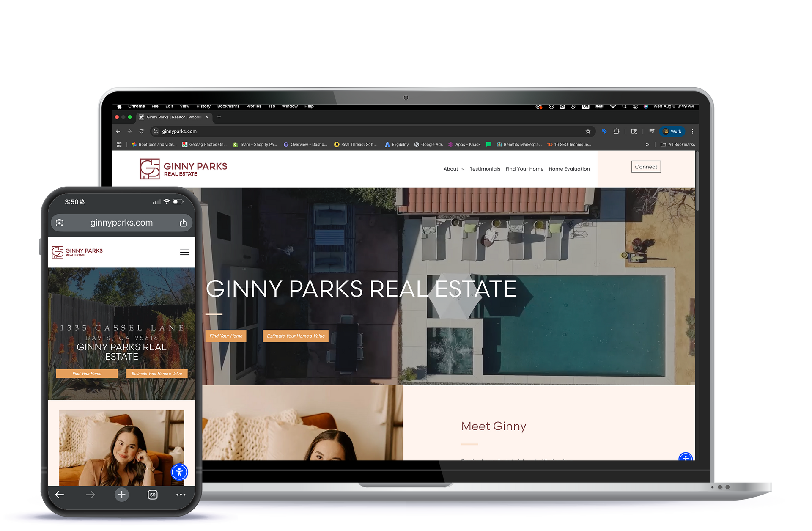Open the media controls icon in toolbar
Image resolution: width=812 pixels, height=531 pixels.
pos(652,132)
